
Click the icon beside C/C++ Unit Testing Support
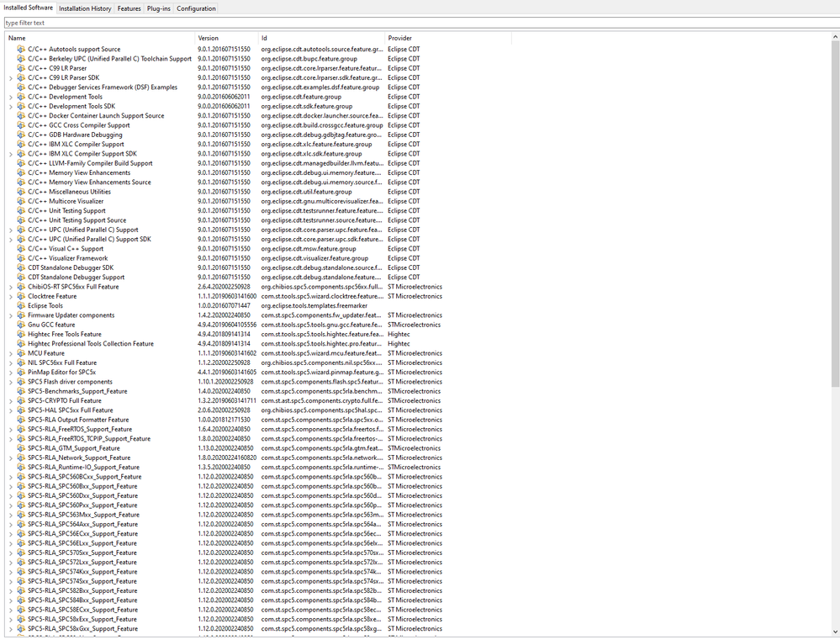pos(21,210)
